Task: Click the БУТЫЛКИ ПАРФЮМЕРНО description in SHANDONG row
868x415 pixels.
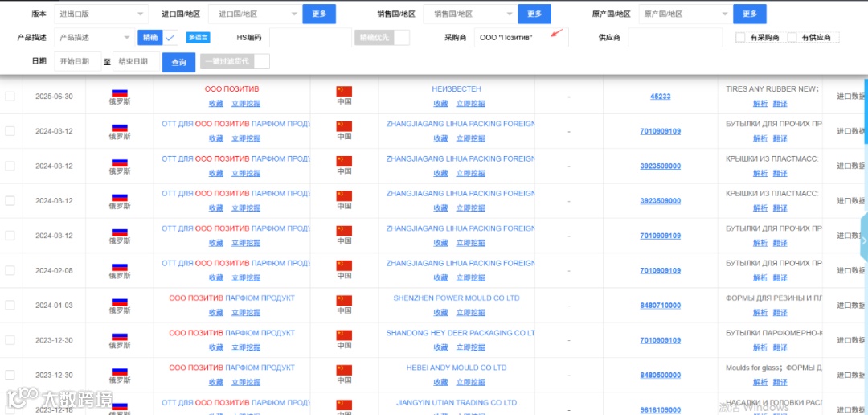Action: [x=773, y=333]
